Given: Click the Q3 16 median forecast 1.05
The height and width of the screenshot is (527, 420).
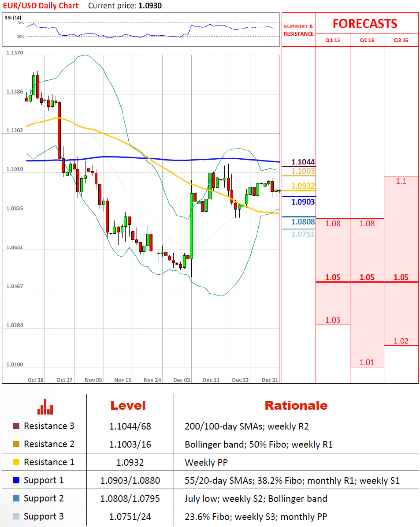Looking at the screenshot, I should pyautogui.click(x=401, y=277).
